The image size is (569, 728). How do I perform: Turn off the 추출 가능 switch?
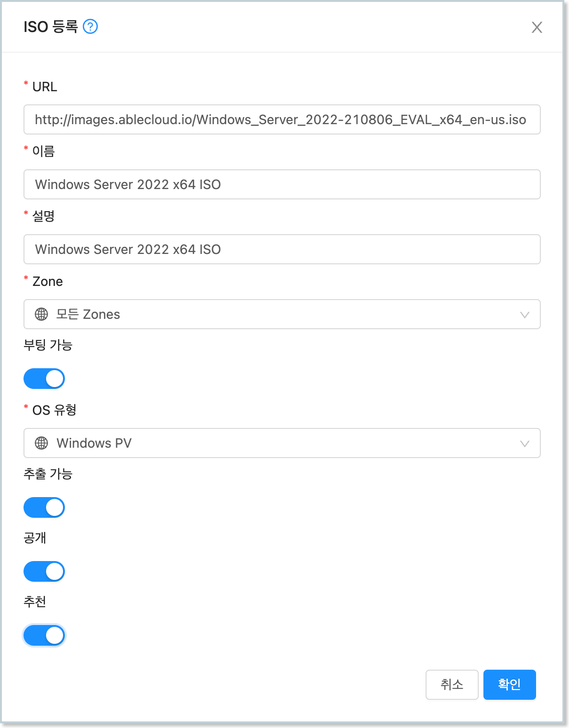pyautogui.click(x=44, y=507)
